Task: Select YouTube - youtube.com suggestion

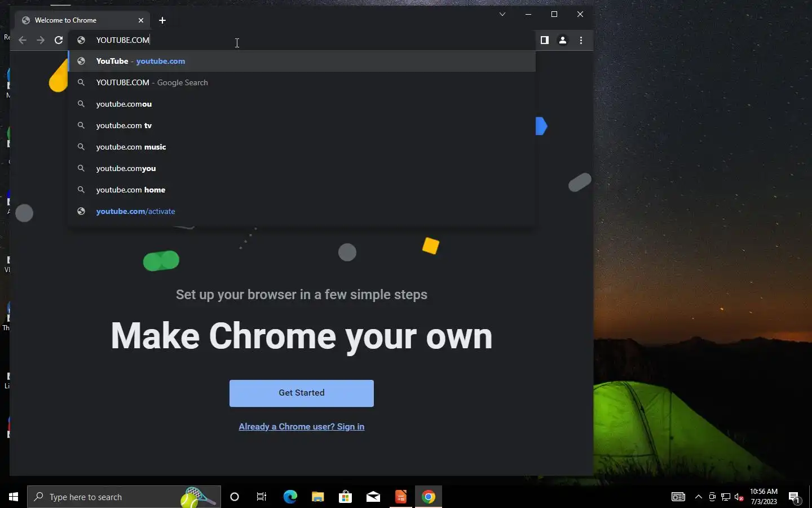Action: pos(302,61)
